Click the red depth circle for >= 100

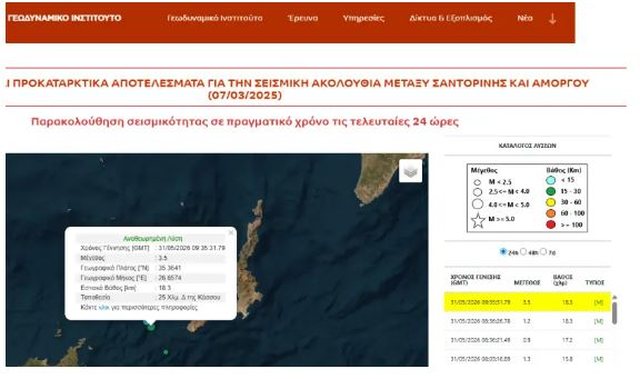[x=551, y=225]
